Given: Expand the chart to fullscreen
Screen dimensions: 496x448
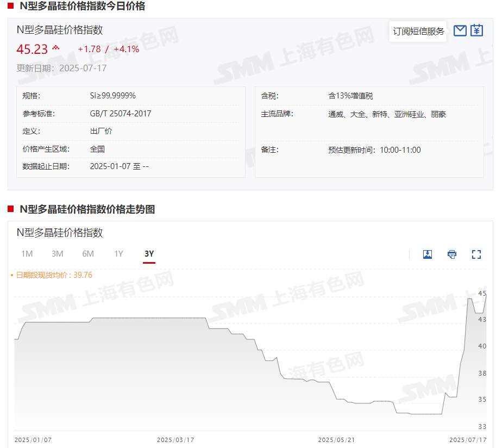Looking at the screenshot, I should [476, 254].
